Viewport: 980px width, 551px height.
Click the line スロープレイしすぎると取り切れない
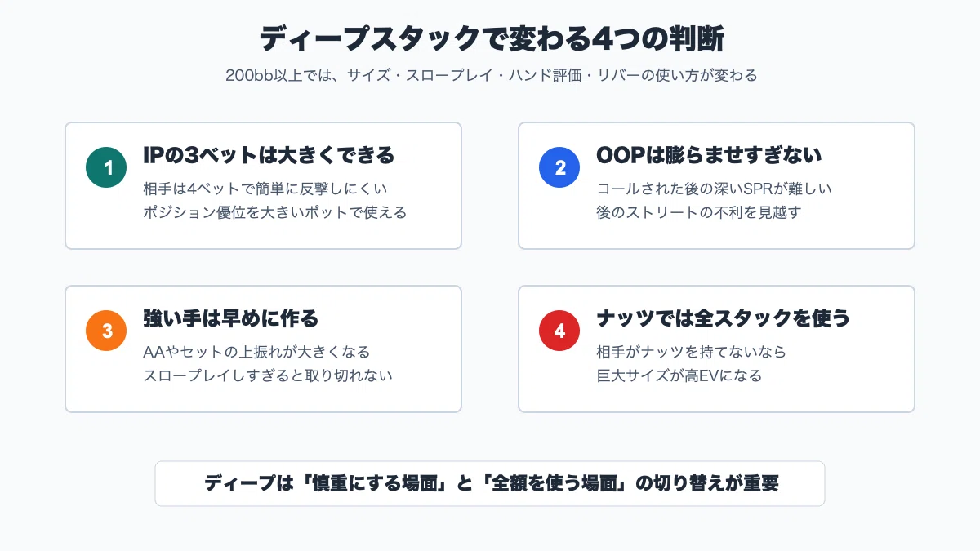268,375
